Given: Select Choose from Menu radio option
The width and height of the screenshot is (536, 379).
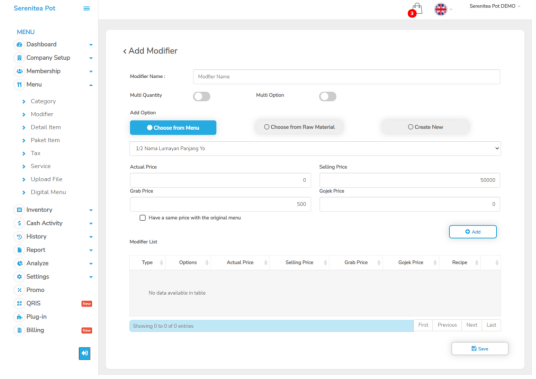Looking at the screenshot, I should coord(173,127).
